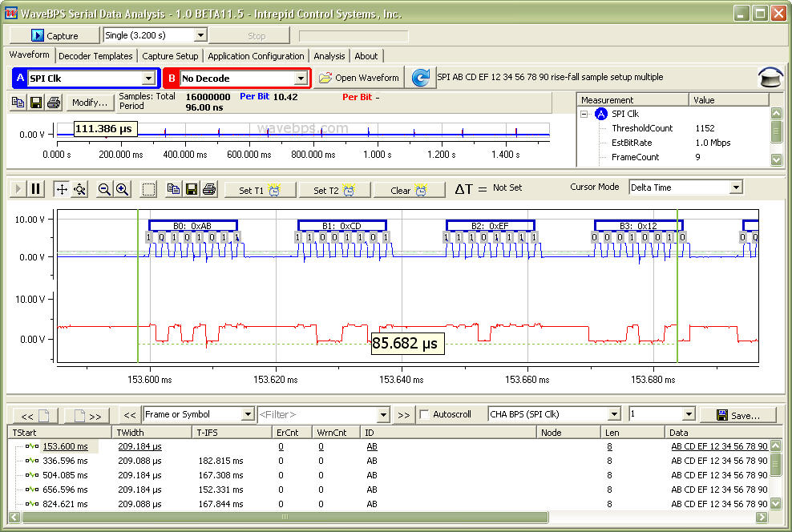Open the CHA BPS (SPI Clk) source dropdown
The width and height of the screenshot is (792, 532).
pyautogui.click(x=614, y=414)
